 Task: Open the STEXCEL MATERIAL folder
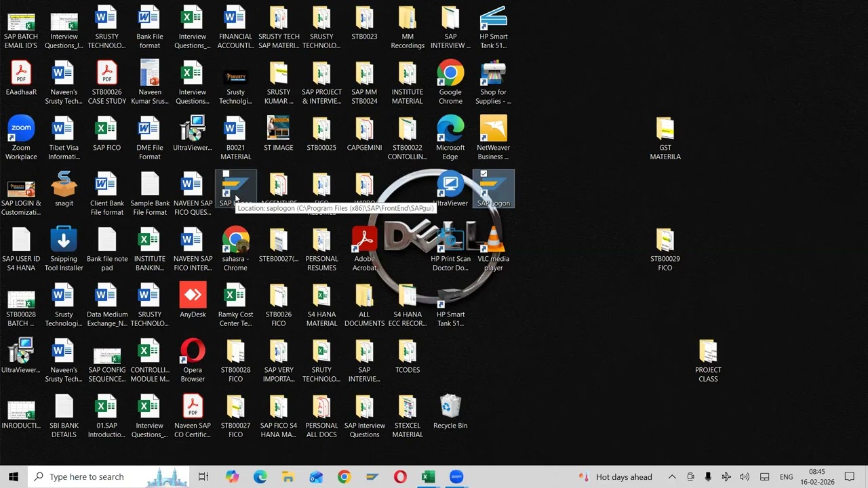pyautogui.click(x=407, y=416)
